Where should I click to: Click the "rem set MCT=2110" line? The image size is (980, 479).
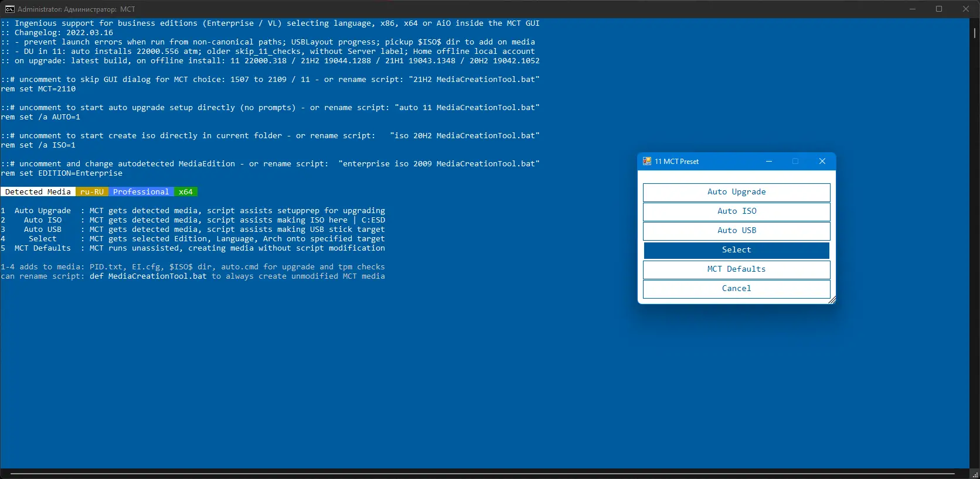click(38, 89)
